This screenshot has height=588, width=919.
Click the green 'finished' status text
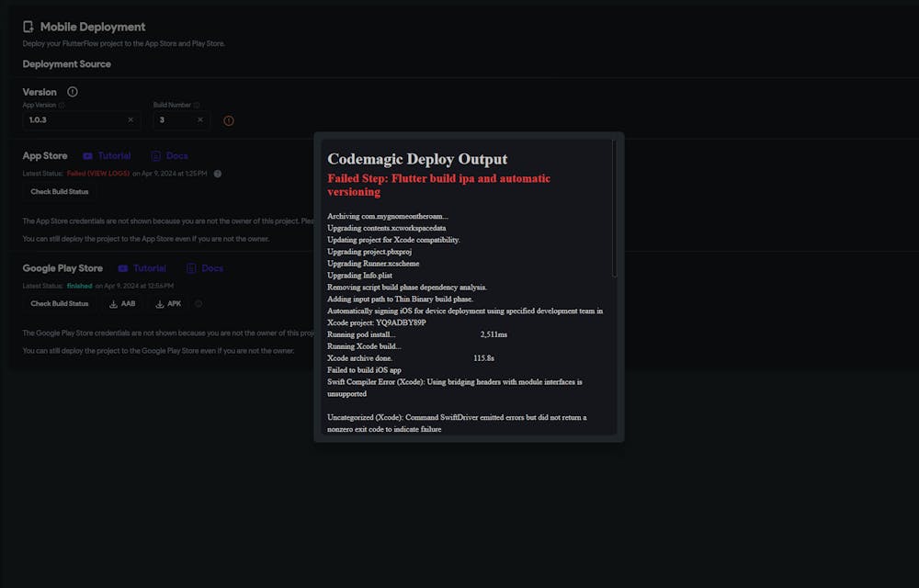coord(79,286)
